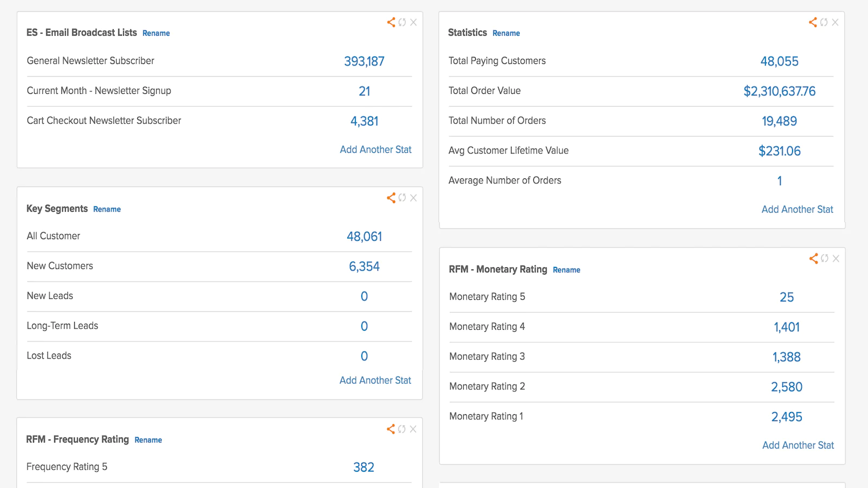Rename the RFM - Frequency Rating widget

coord(148,440)
